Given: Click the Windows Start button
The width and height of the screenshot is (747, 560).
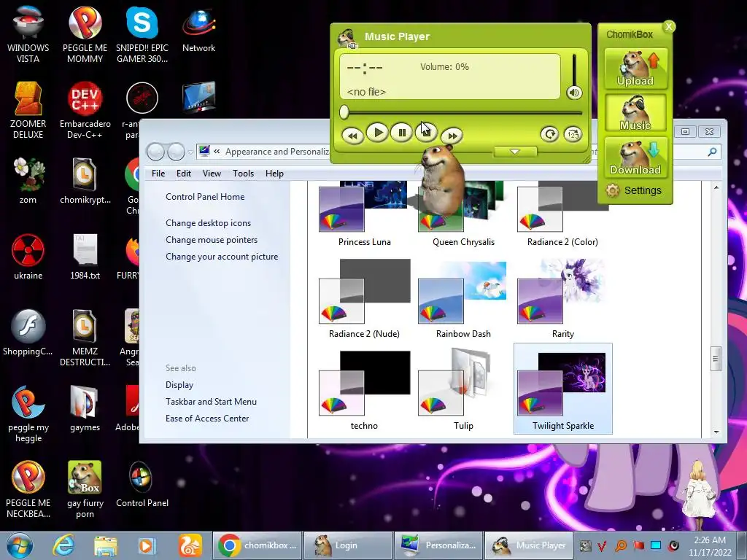Looking at the screenshot, I should [x=20, y=545].
